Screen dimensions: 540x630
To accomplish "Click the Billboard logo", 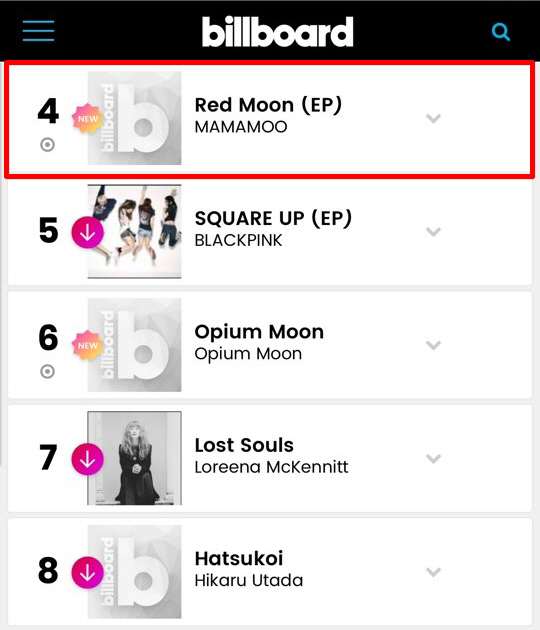I will (278, 32).
